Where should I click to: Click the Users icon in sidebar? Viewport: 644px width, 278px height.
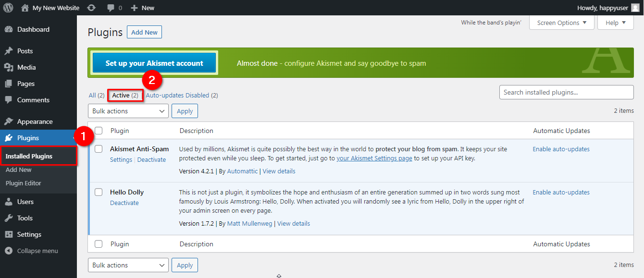click(9, 202)
